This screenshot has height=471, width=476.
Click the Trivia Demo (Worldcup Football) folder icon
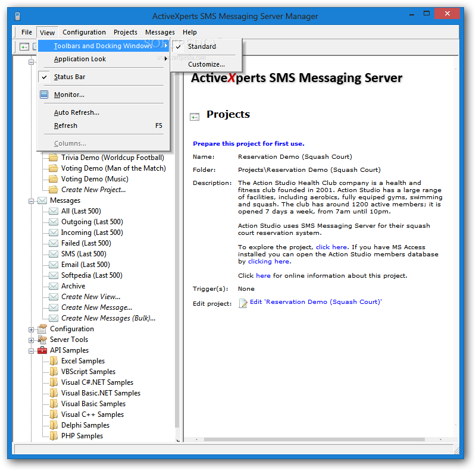54,158
